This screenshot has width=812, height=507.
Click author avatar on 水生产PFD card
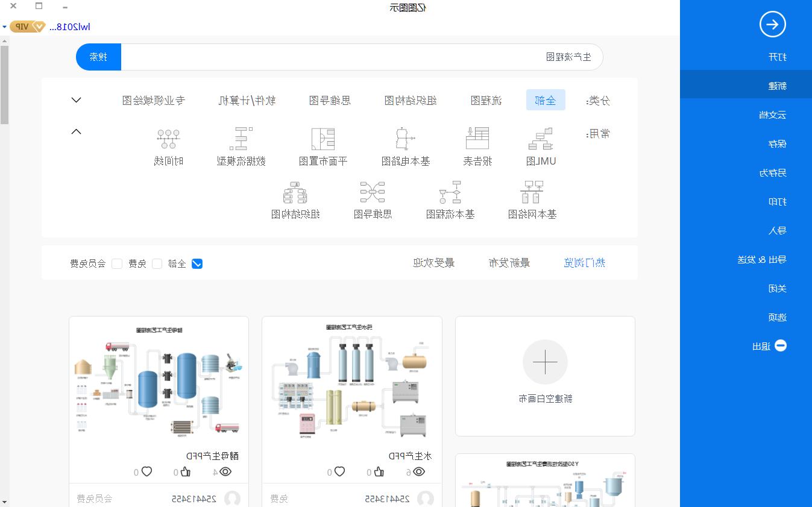(426, 499)
